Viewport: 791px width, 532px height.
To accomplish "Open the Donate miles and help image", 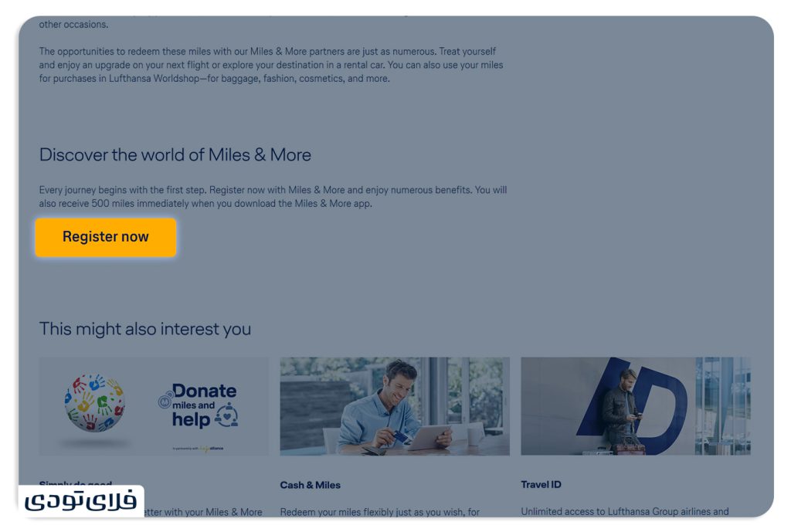I will (x=154, y=406).
